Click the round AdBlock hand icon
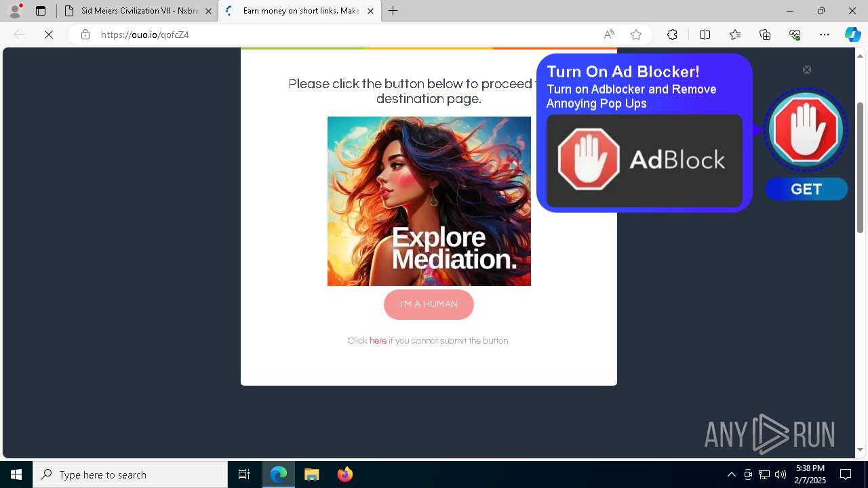Image resolution: width=868 pixels, height=488 pixels. point(806,129)
